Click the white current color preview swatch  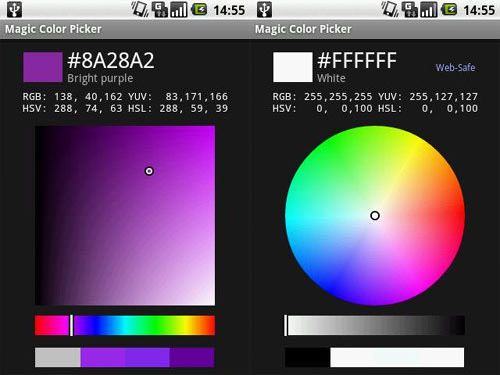coord(293,67)
